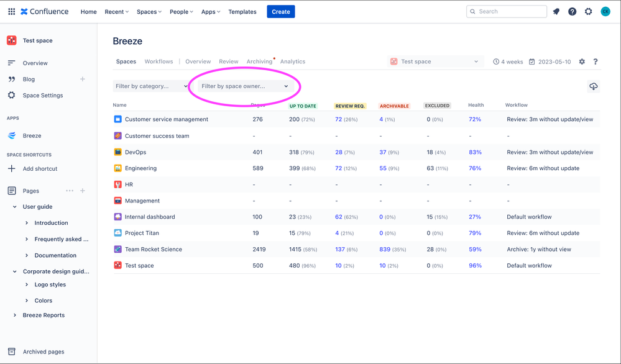This screenshot has height=364, width=621.
Task: Expand the Breeze Reports tree item
Action: pos(15,315)
